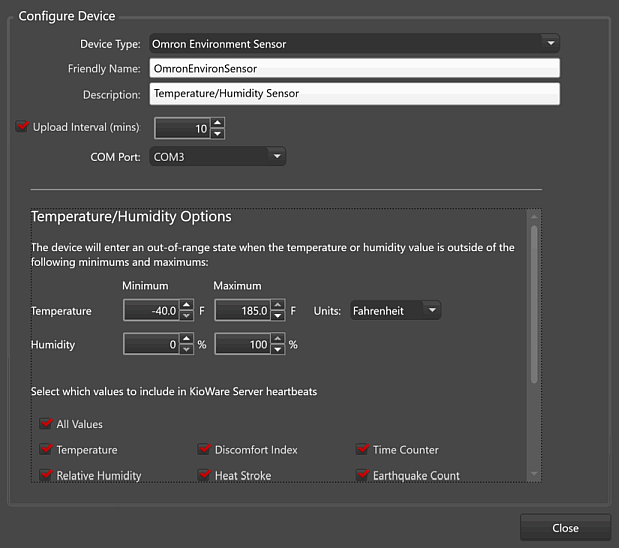Increase the Upload Interval value
The height and width of the screenshot is (548, 619).
218,122
